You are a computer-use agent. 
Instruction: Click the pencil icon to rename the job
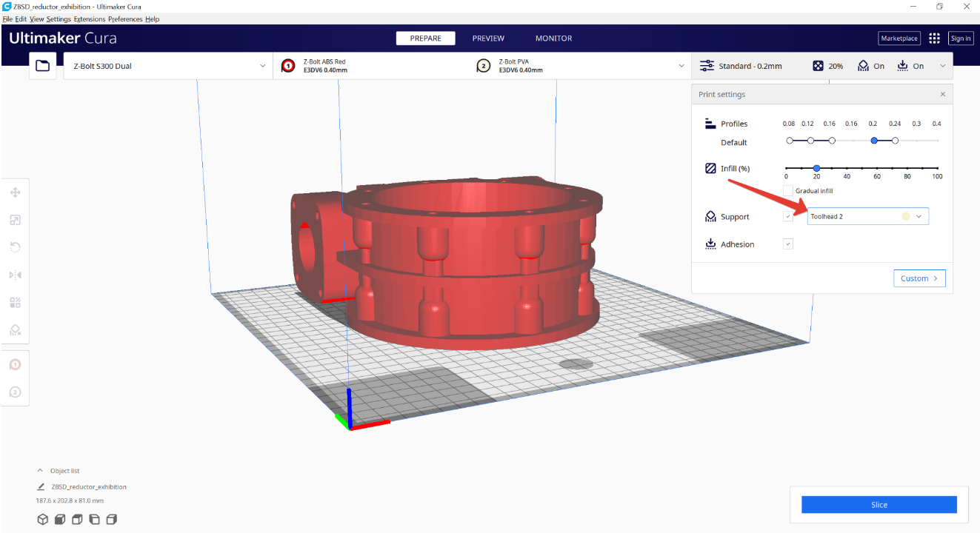click(x=41, y=487)
